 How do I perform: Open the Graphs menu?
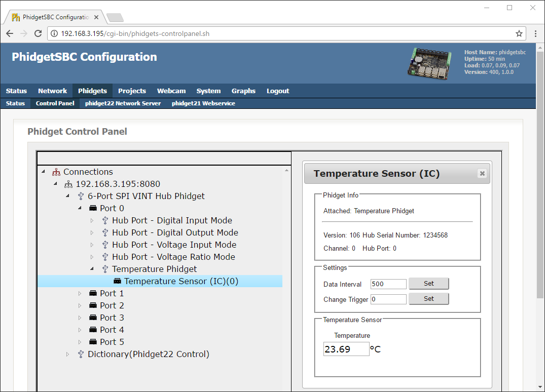tap(244, 91)
